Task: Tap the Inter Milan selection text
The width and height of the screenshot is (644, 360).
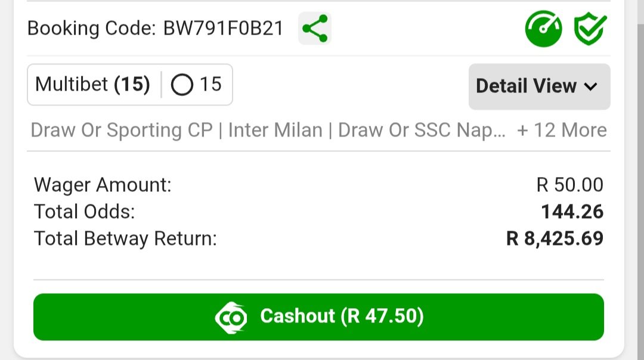Action: pyautogui.click(x=275, y=130)
